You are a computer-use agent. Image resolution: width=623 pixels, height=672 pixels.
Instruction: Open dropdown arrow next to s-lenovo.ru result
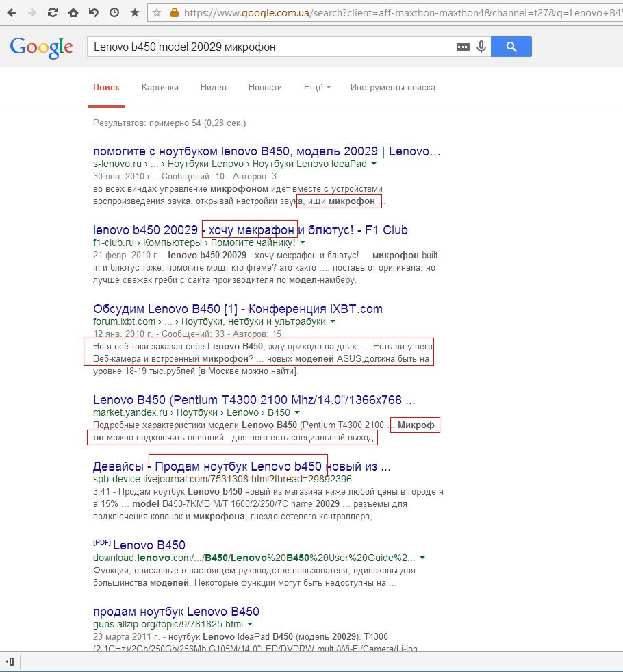[x=374, y=164]
